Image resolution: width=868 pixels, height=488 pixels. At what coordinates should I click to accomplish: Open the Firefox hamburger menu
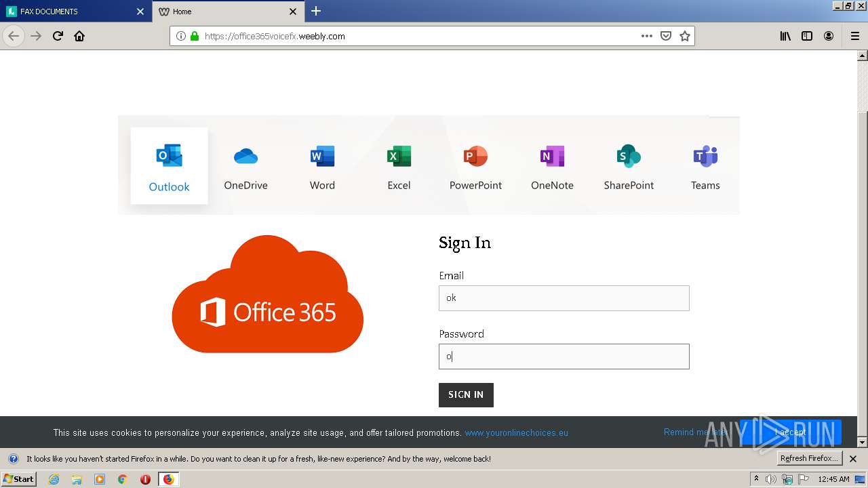[x=854, y=36]
